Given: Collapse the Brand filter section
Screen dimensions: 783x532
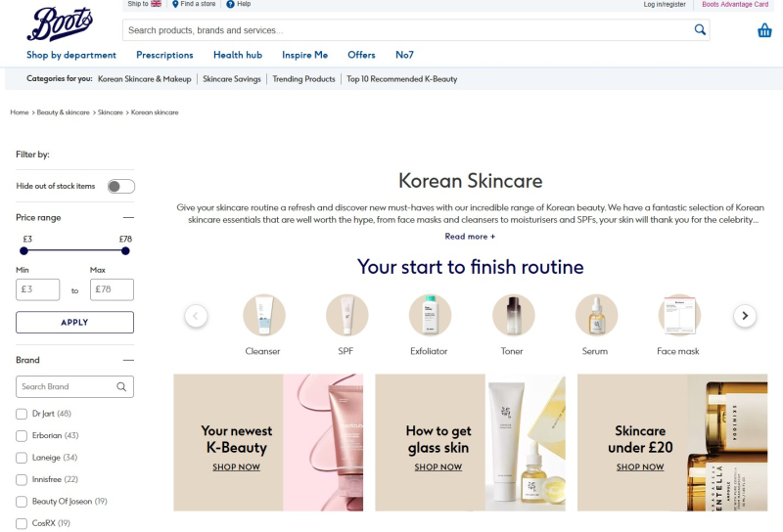Looking at the screenshot, I should pos(127,360).
